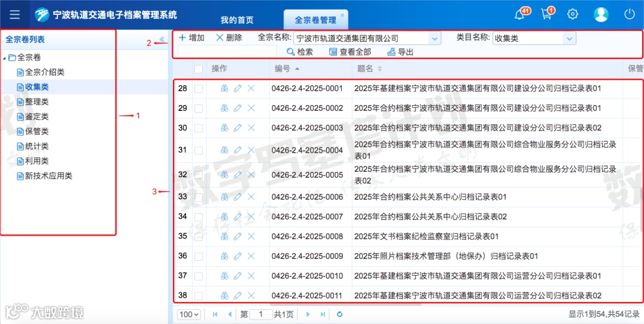
Task: Delete record 0426-2.4-2025-0003 with X icon
Action: point(252,128)
